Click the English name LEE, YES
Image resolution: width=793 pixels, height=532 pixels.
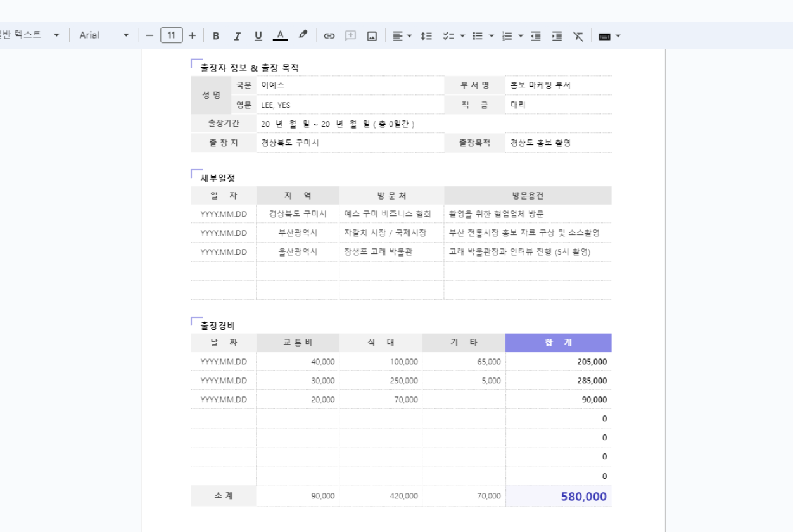coord(350,104)
